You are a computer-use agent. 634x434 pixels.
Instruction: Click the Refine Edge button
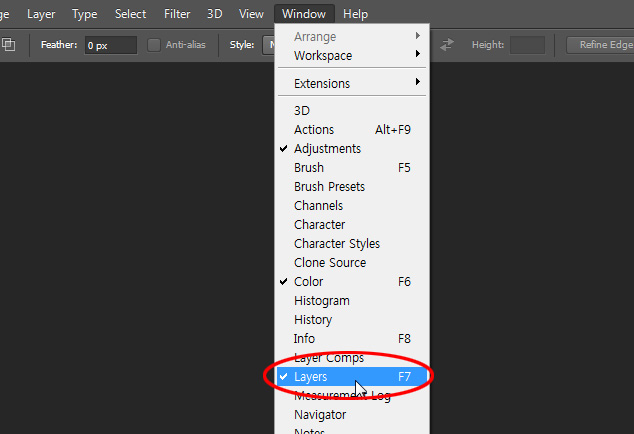[601, 45]
